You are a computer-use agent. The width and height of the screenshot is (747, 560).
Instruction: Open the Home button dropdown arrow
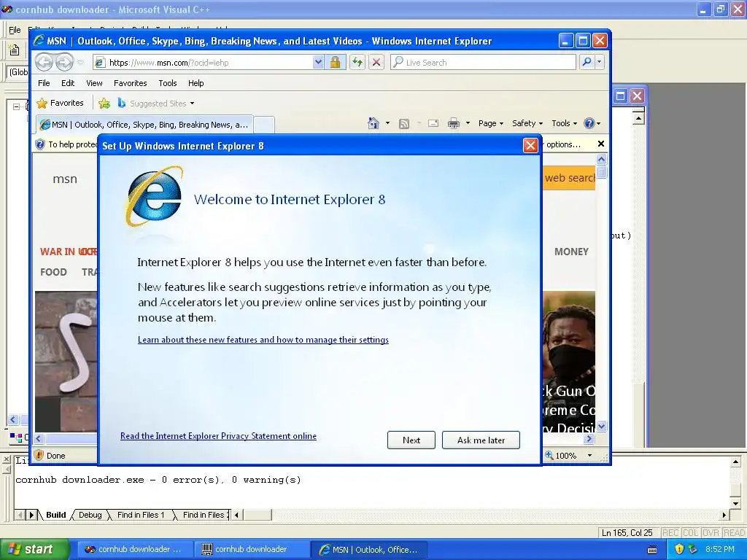[387, 123]
